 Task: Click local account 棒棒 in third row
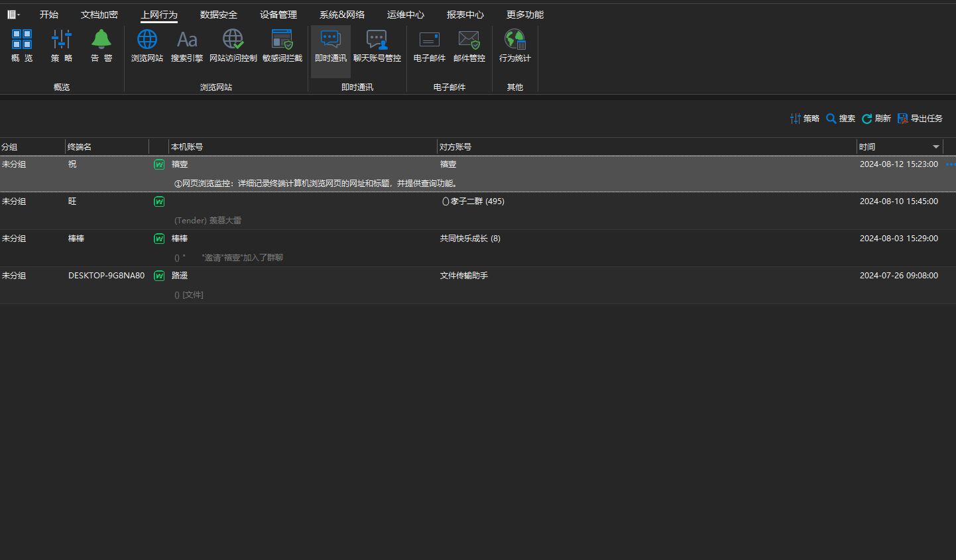pyautogui.click(x=180, y=239)
